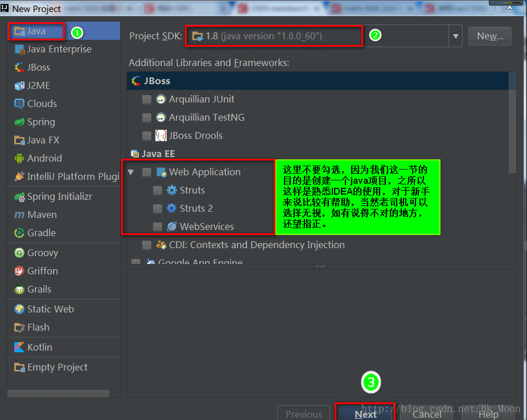Viewport: 527px width, 420px height.
Task: Click the Arquillian TestNG icon
Action: coord(161,117)
